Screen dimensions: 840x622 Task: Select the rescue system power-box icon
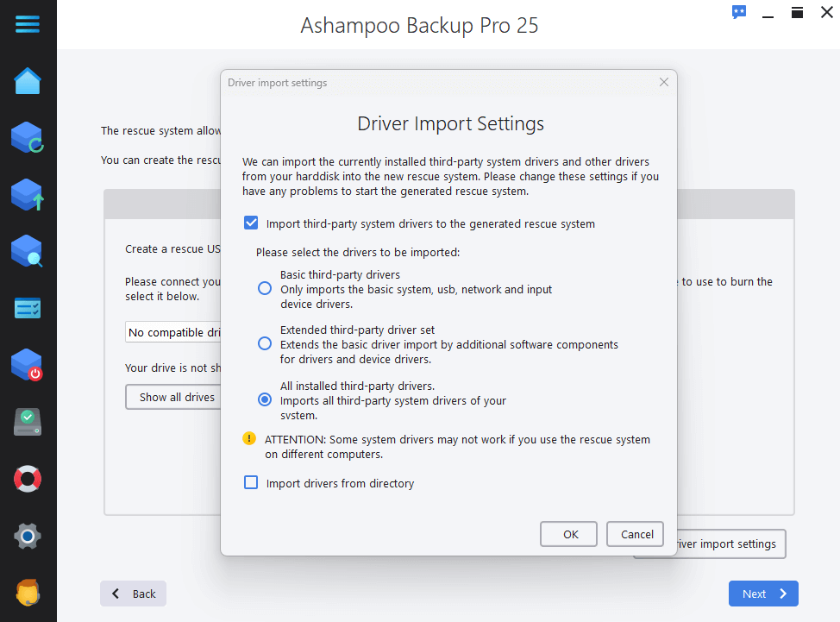pyautogui.click(x=28, y=365)
